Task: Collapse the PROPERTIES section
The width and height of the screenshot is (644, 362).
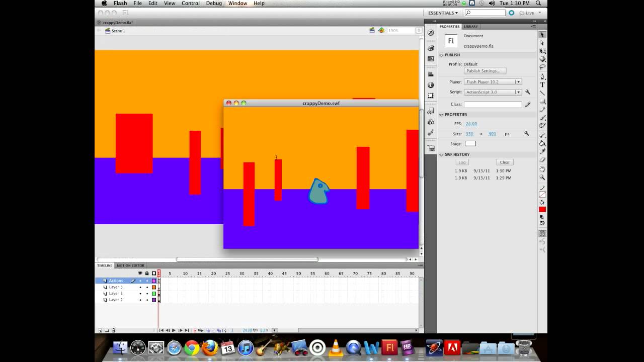Action: coord(441,115)
